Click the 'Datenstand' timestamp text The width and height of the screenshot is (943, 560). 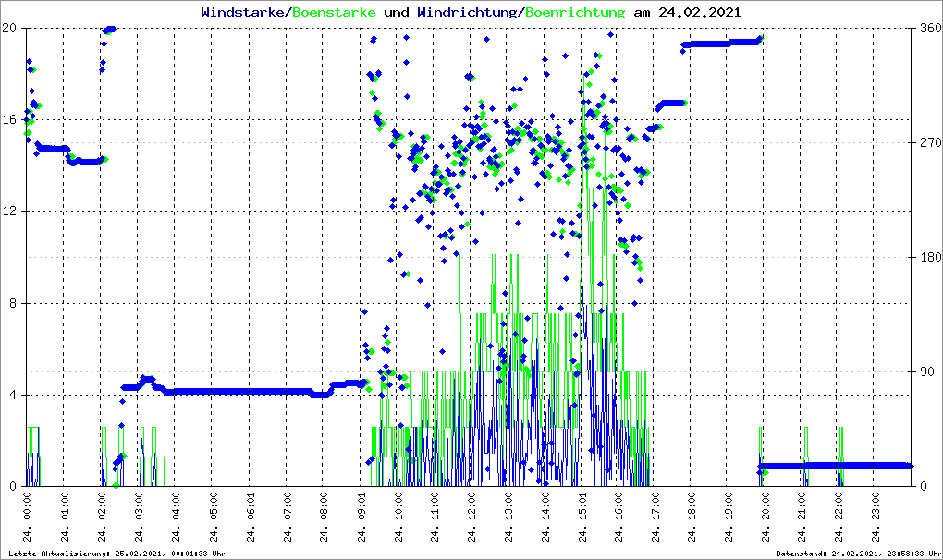pos(858,554)
